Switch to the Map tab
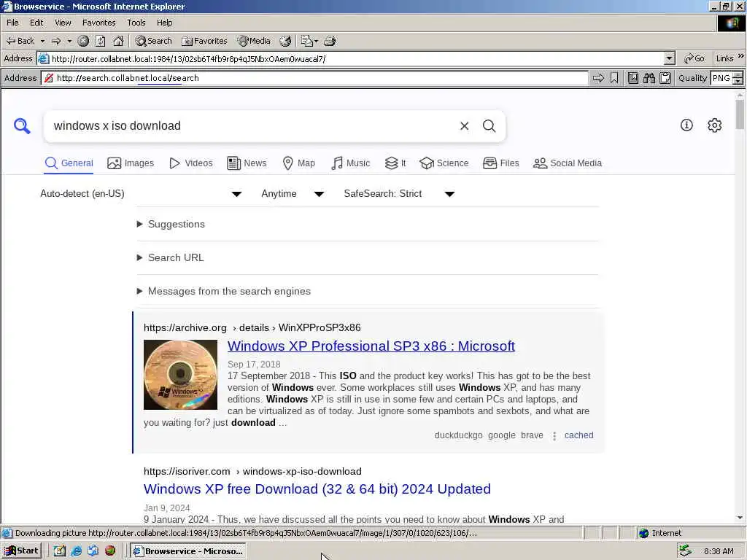Image resolution: width=747 pixels, height=560 pixels. (x=298, y=163)
